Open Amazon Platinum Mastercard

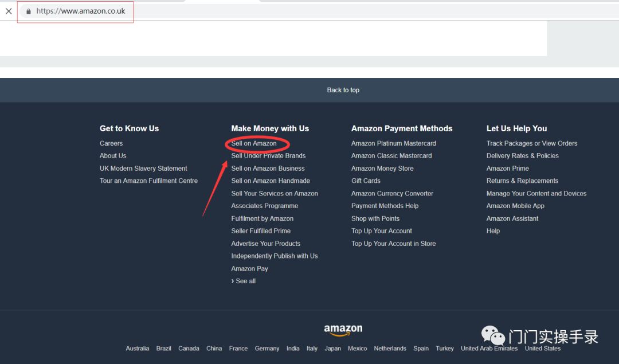pos(394,143)
